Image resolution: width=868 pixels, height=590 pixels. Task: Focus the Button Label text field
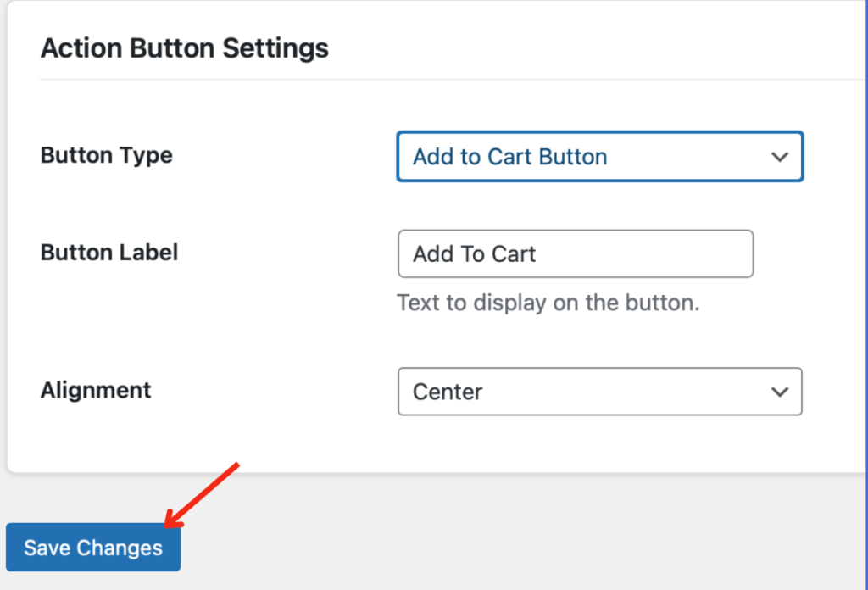tap(575, 253)
